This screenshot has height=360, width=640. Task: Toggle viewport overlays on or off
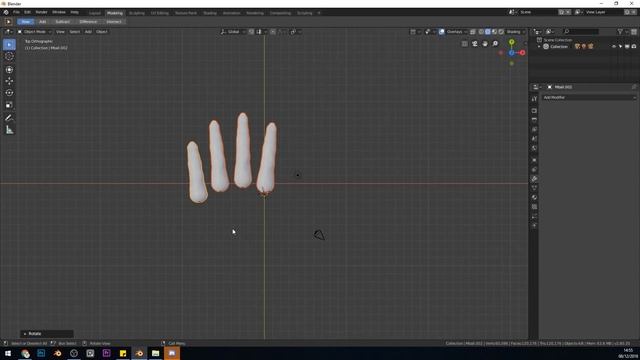pos(442,31)
